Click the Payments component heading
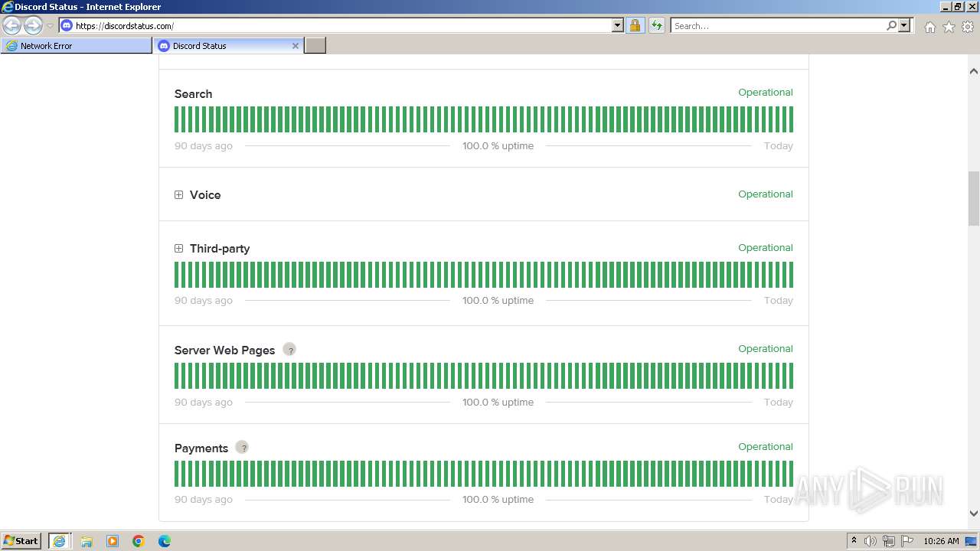Image resolution: width=980 pixels, height=551 pixels. pyautogui.click(x=201, y=448)
